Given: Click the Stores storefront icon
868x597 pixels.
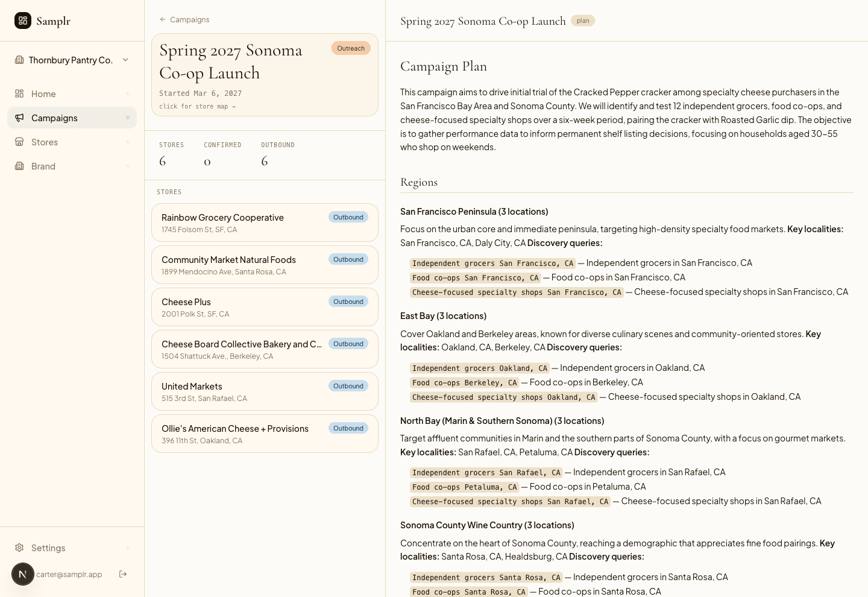Looking at the screenshot, I should tap(19, 142).
